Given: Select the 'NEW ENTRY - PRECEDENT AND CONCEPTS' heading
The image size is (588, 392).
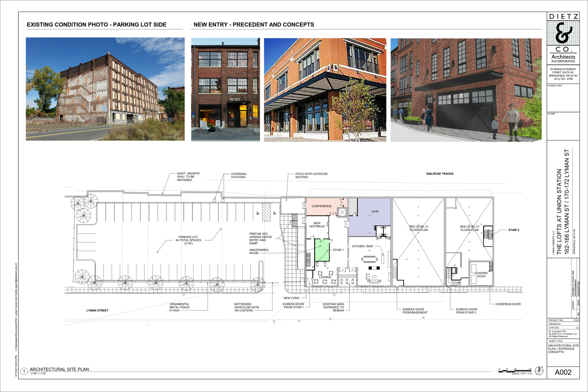Looking at the screenshot, I should point(254,25).
